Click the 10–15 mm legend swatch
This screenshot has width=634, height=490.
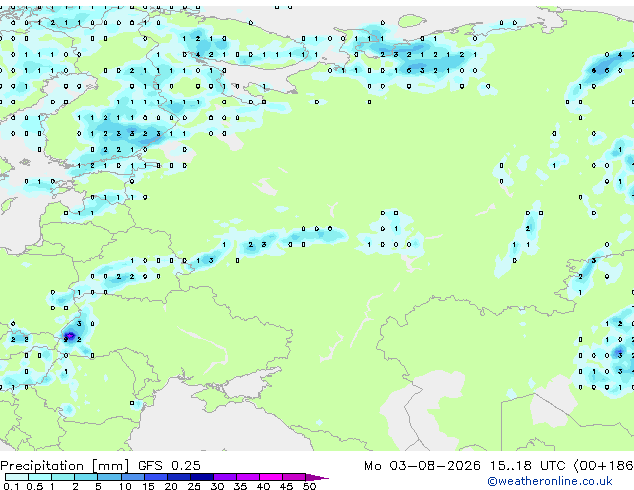[133, 477]
